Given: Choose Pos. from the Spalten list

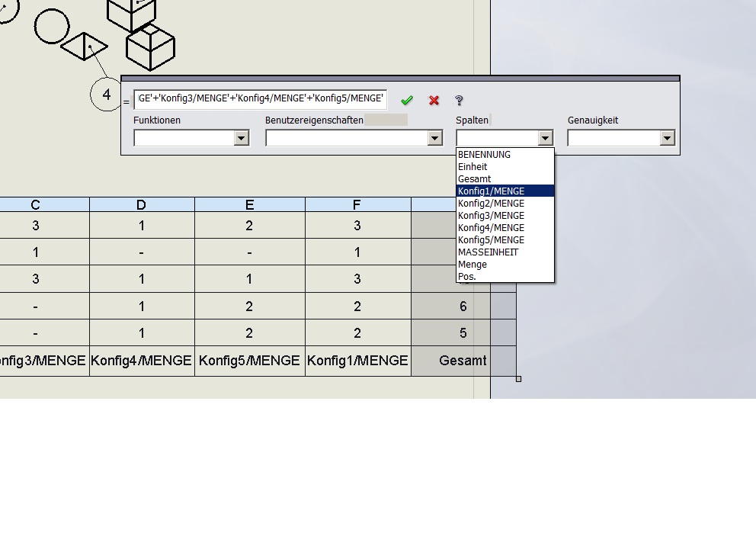Looking at the screenshot, I should coord(505,277).
